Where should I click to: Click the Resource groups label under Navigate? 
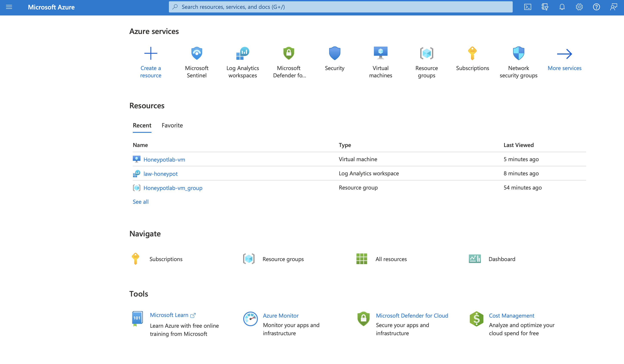(x=283, y=259)
